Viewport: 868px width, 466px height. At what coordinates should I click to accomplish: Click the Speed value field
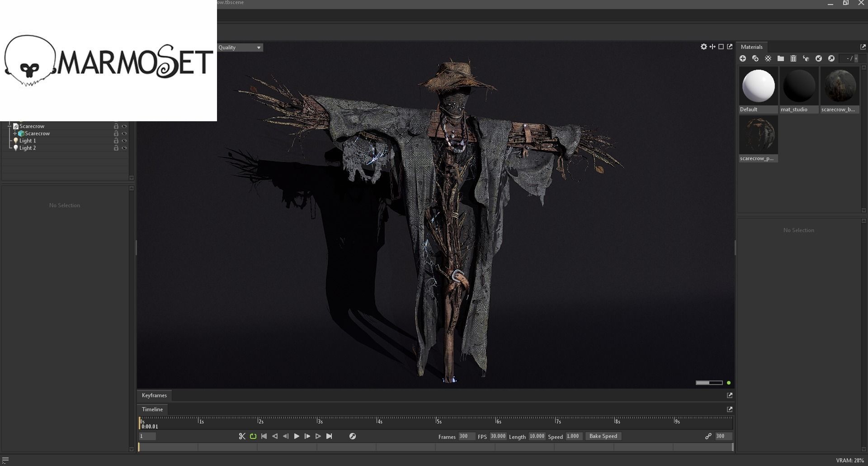coord(573,436)
